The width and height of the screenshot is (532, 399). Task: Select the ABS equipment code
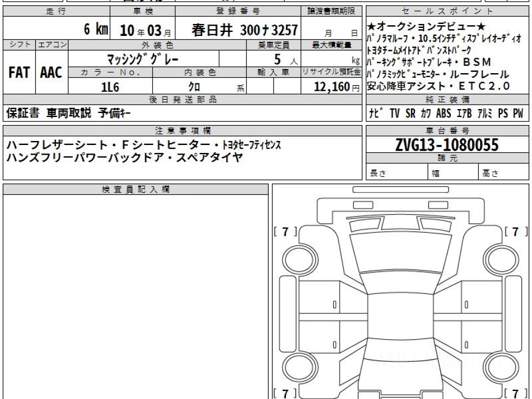click(444, 113)
